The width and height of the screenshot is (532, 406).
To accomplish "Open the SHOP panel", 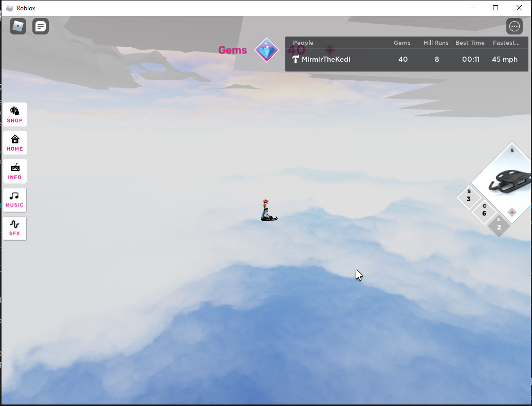I will [15, 115].
